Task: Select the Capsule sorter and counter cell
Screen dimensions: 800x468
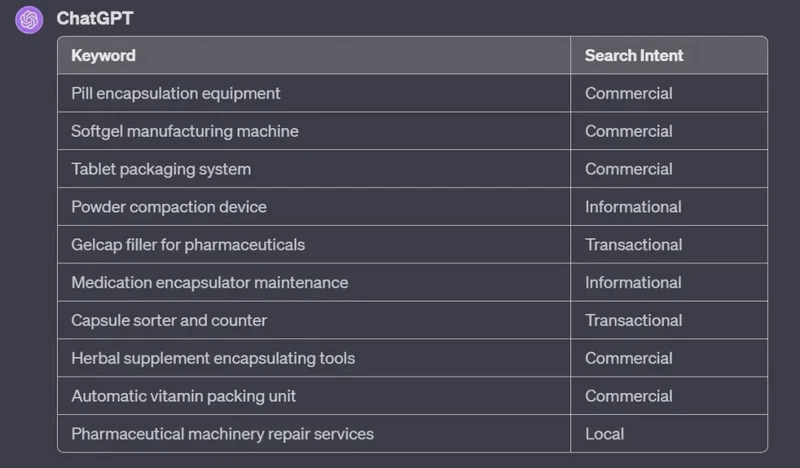Action: (169, 321)
